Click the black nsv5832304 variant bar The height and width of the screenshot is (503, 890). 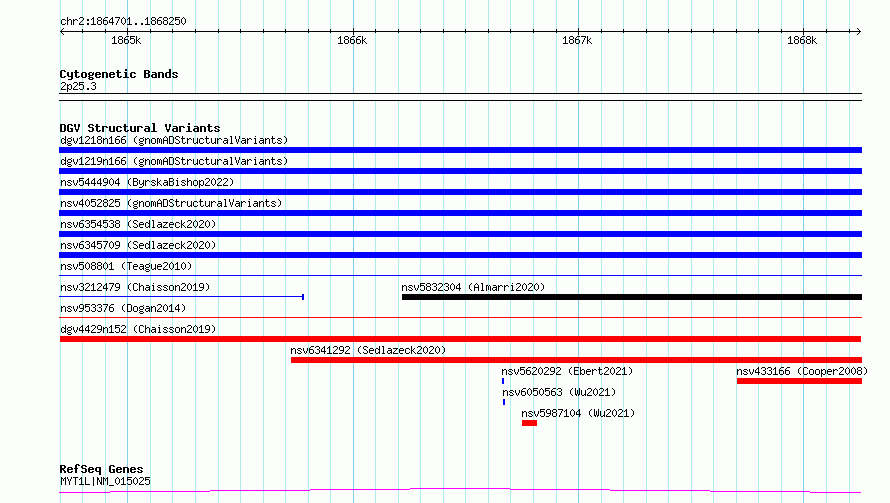[x=632, y=297]
